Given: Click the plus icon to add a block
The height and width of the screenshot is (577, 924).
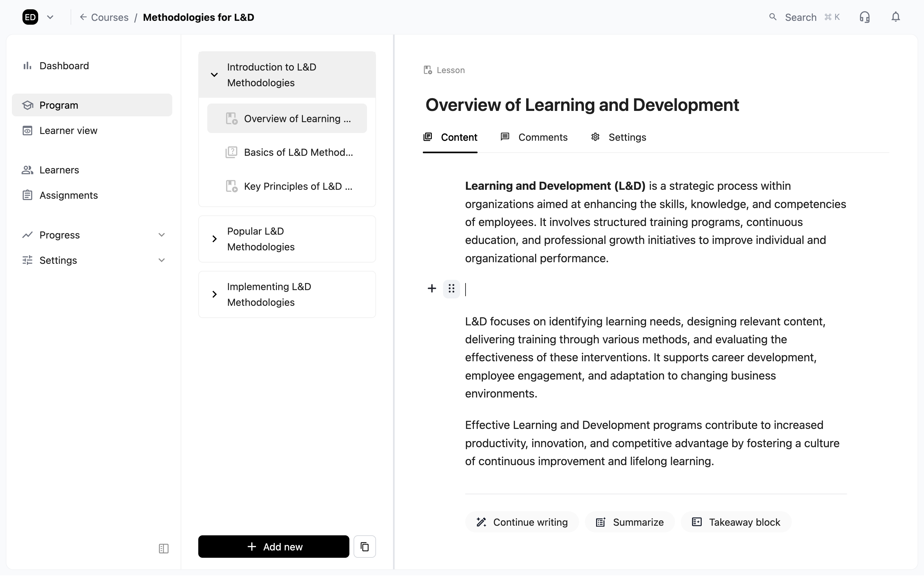Looking at the screenshot, I should tap(432, 288).
